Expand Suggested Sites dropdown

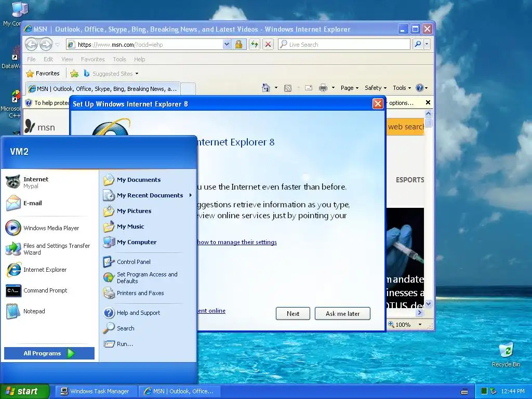pyautogui.click(x=137, y=74)
